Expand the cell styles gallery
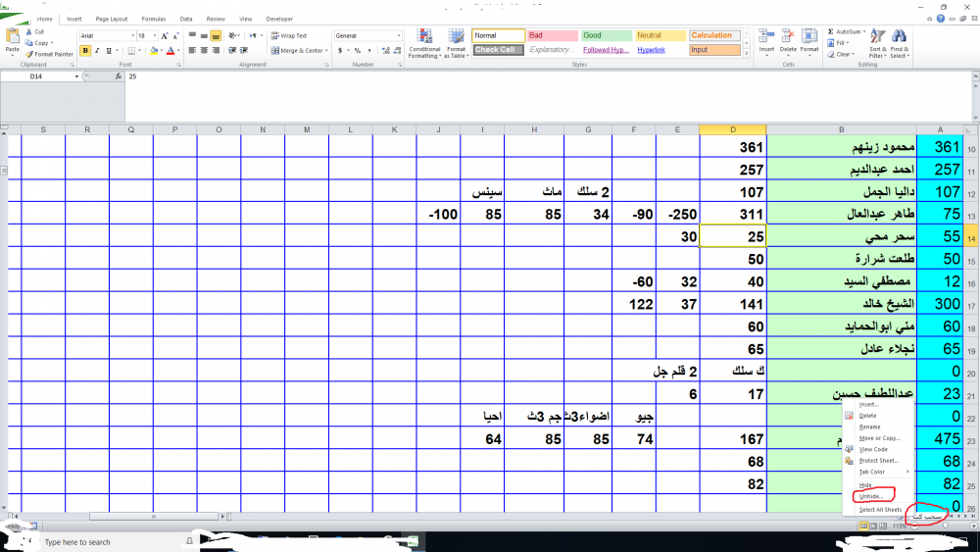980x552 pixels. [746, 54]
